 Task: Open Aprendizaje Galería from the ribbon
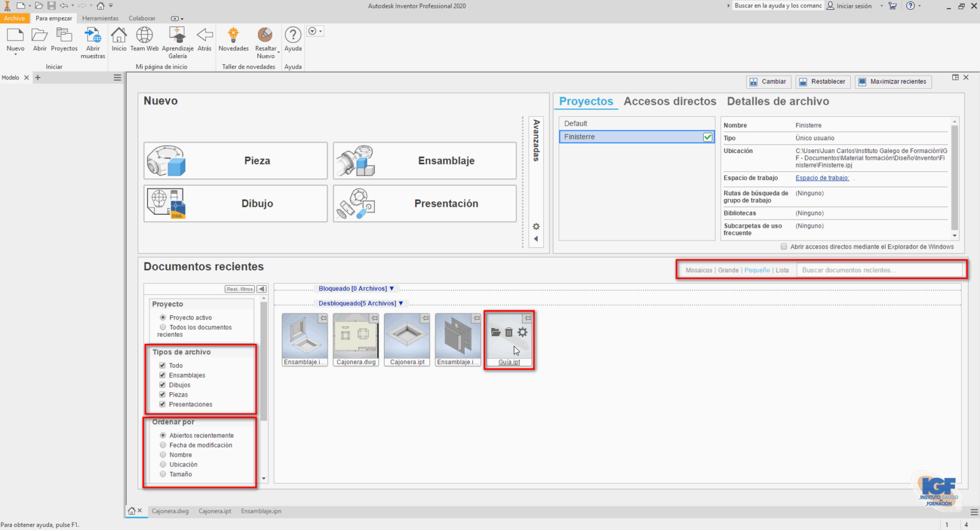177,35
